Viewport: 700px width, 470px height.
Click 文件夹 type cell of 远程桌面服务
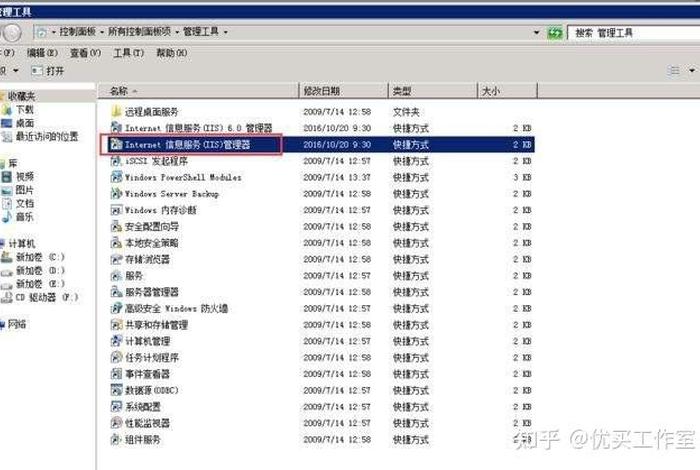(406, 112)
